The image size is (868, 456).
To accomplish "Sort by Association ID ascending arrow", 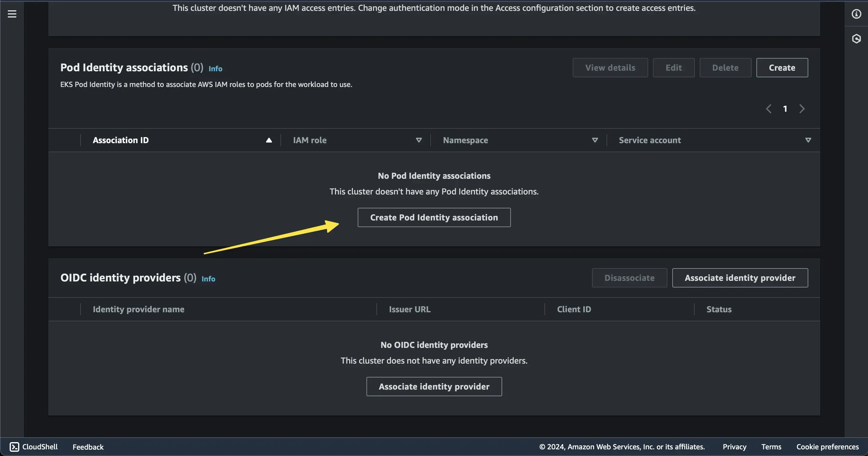I will 268,140.
